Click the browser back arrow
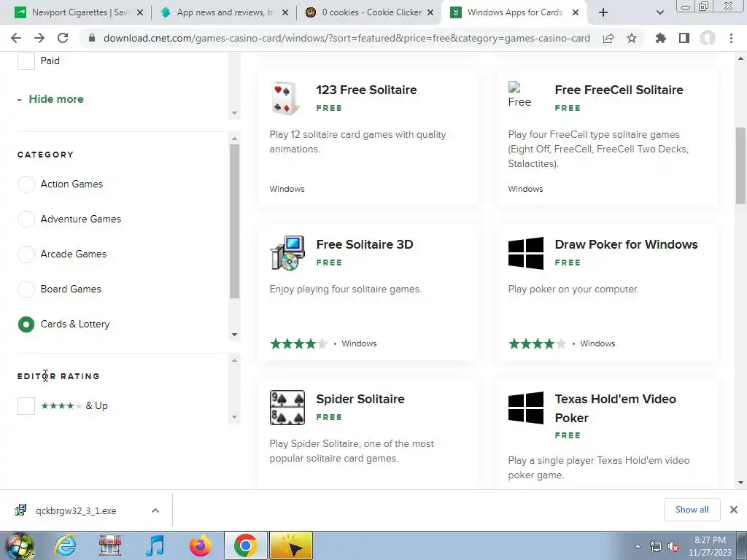Viewport: 747px width, 560px height. click(16, 38)
